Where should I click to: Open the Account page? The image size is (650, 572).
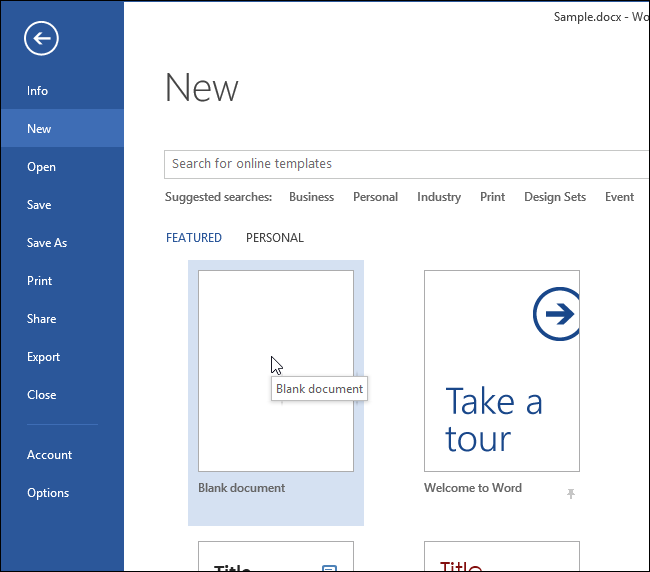(50, 455)
